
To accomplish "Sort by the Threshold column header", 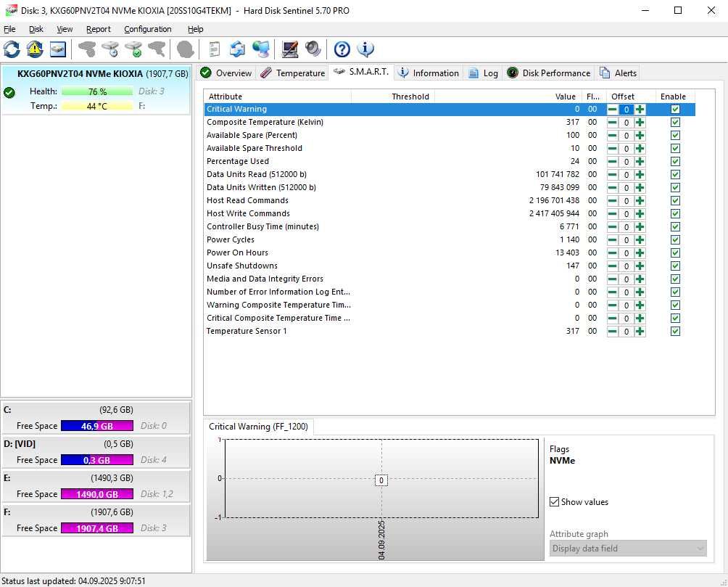I will tap(393, 97).
